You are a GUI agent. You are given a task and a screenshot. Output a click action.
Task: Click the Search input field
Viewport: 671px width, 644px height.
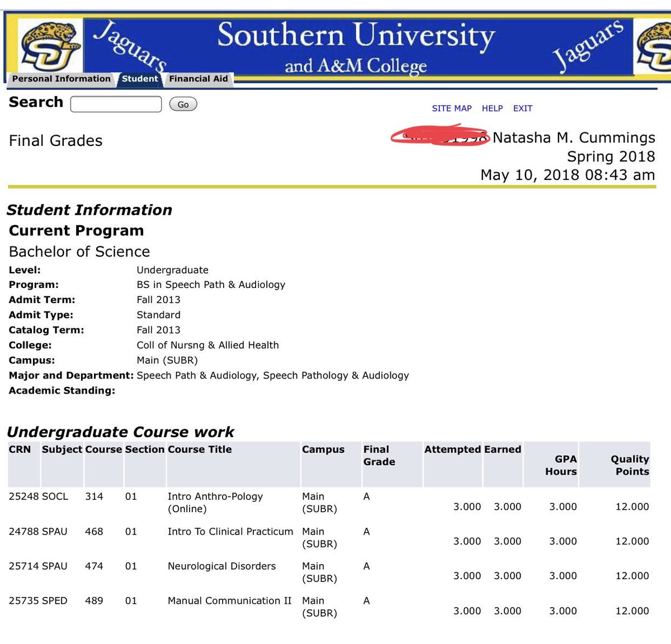[116, 104]
